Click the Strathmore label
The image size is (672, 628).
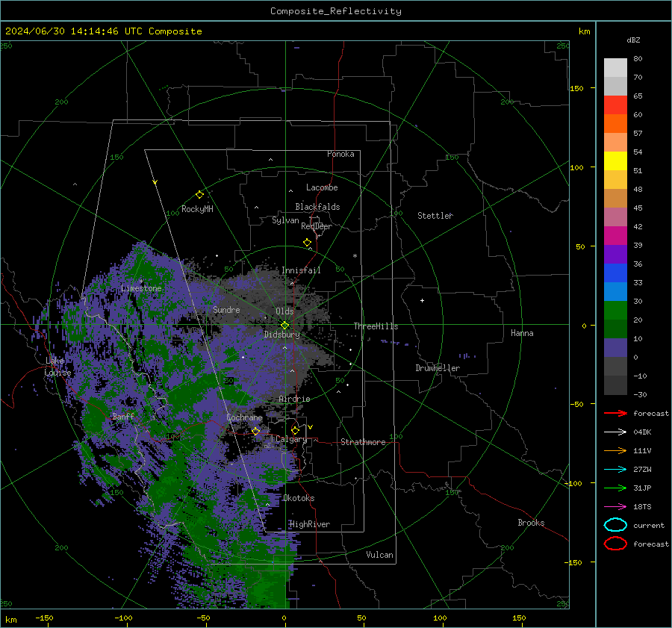coord(363,442)
